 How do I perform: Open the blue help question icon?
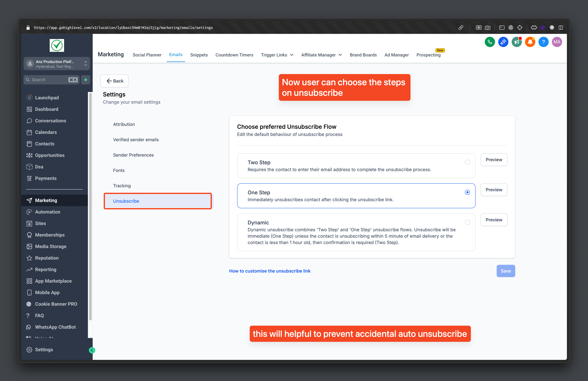pyautogui.click(x=543, y=42)
